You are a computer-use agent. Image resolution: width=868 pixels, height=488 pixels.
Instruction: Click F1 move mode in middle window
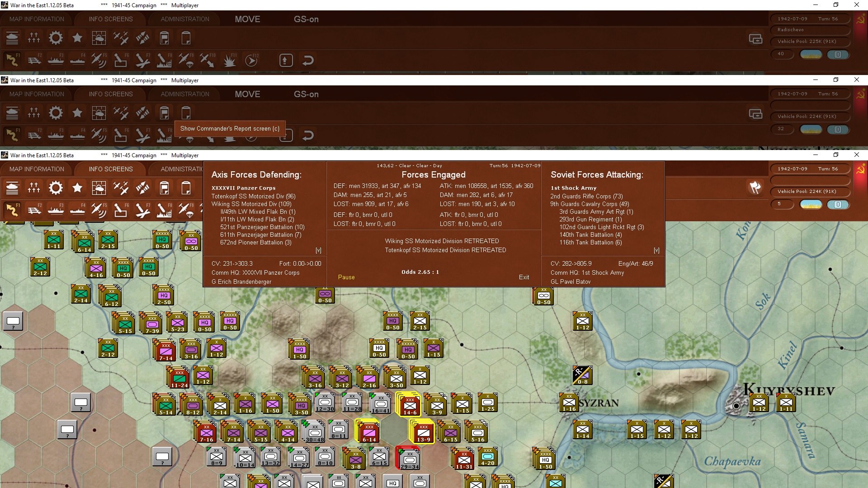pos(12,135)
